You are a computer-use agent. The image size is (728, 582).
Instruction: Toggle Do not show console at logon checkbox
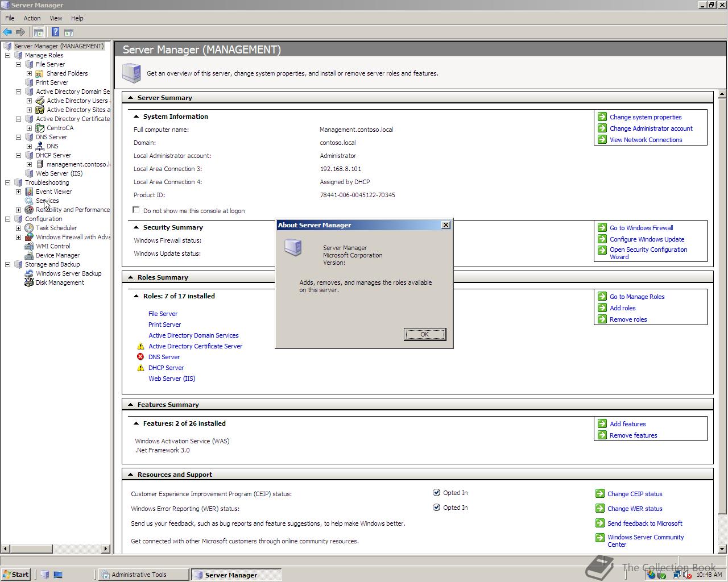pos(136,210)
